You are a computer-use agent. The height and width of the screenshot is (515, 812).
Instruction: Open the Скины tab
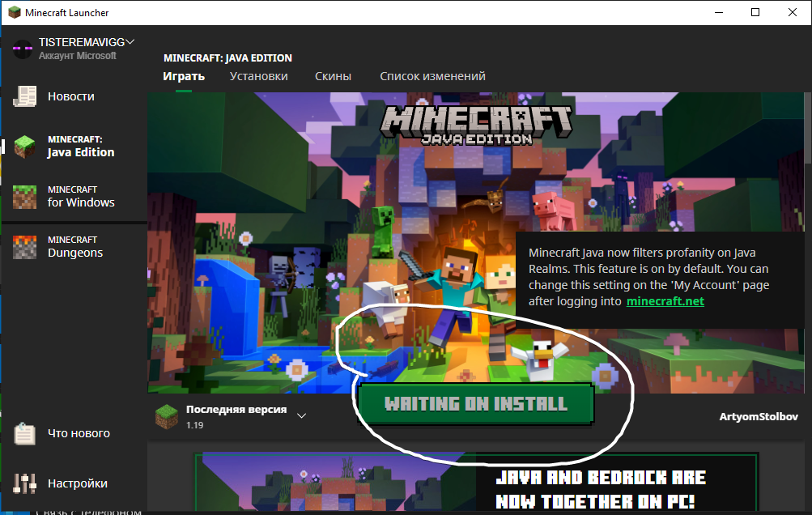tap(333, 76)
